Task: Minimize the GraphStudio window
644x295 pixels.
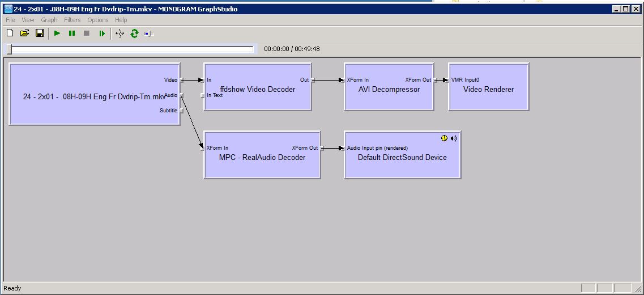Action: pyautogui.click(x=616, y=9)
